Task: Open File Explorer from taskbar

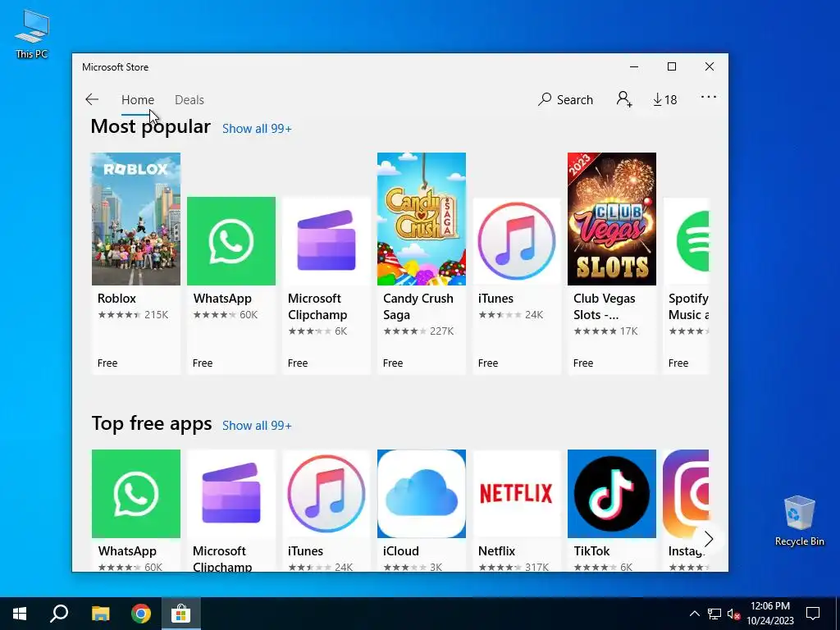Action: [100, 614]
